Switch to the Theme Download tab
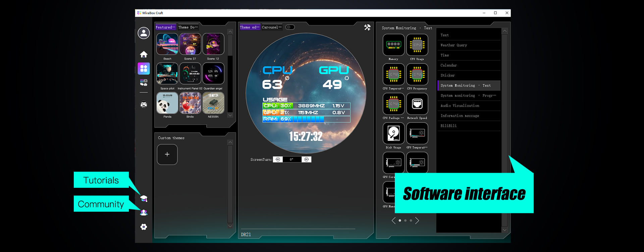The width and height of the screenshot is (644, 252). pyautogui.click(x=188, y=27)
